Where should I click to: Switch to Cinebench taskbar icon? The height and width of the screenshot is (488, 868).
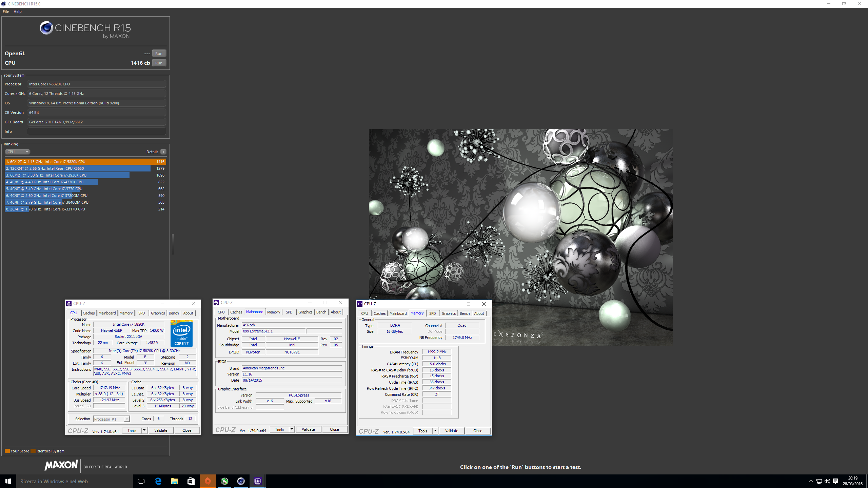tap(241, 481)
